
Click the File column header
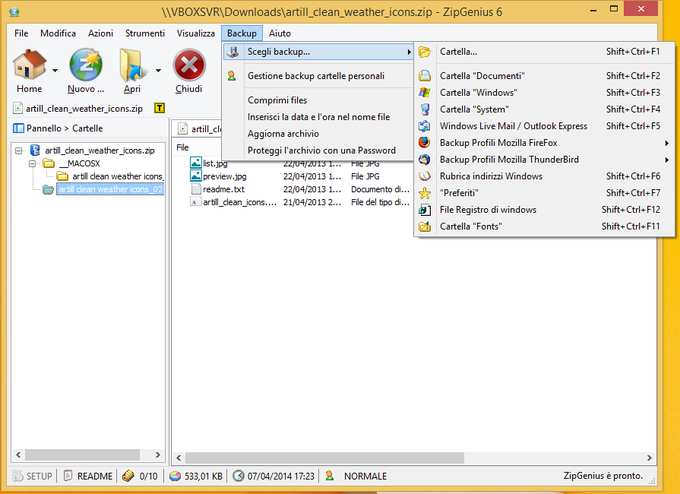pyautogui.click(x=183, y=147)
